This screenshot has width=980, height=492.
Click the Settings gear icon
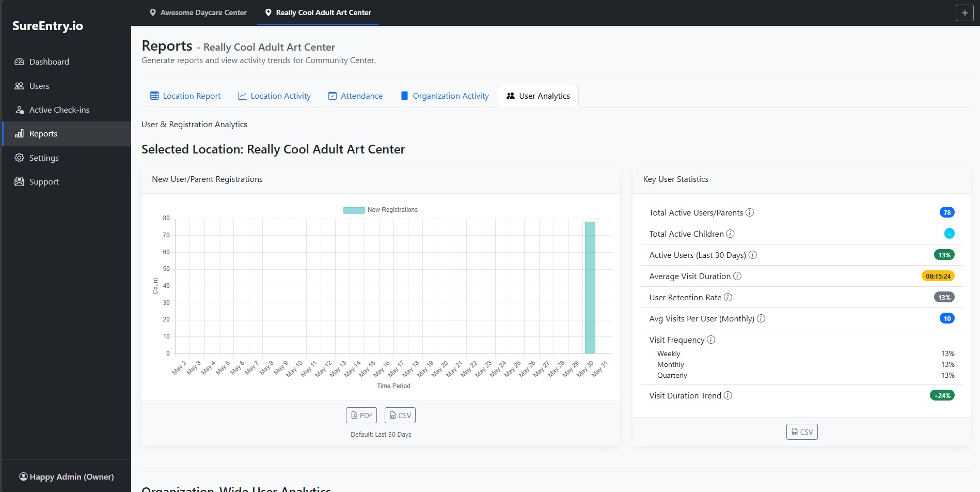tap(19, 158)
